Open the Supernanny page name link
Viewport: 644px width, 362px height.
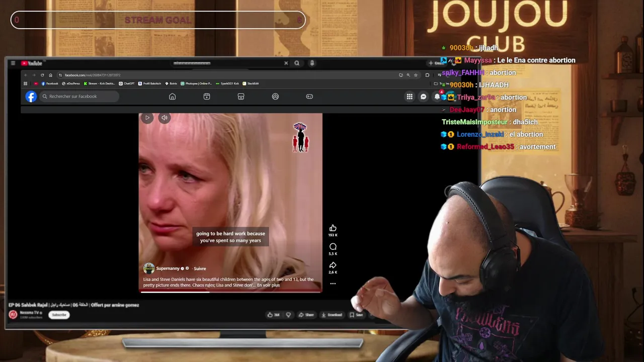click(168, 268)
